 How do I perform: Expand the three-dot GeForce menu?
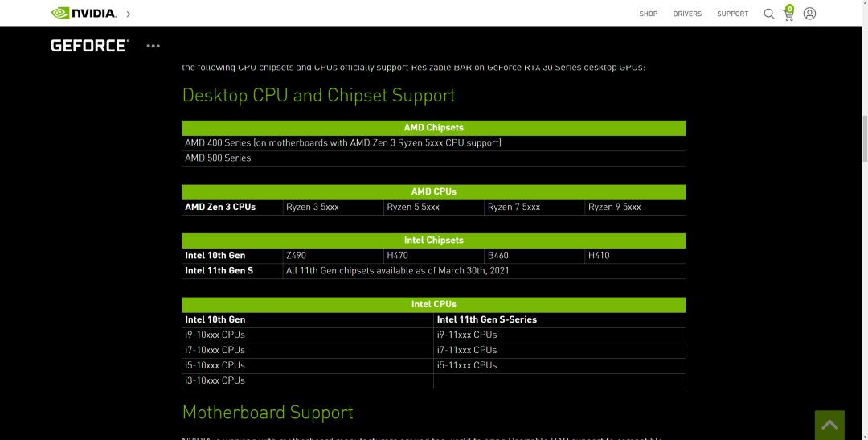tap(153, 46)
